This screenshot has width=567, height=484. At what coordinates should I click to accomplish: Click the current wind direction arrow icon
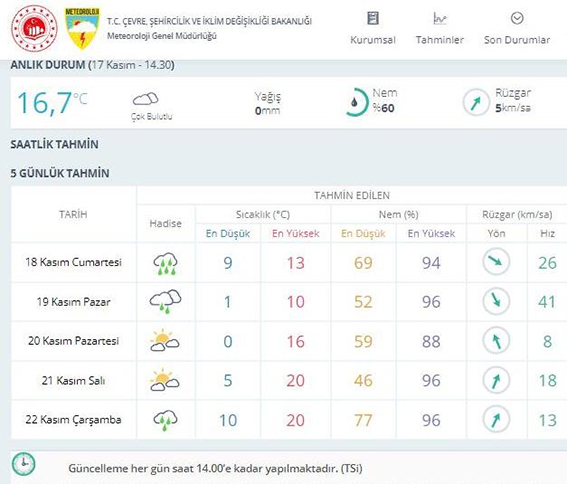476,102
